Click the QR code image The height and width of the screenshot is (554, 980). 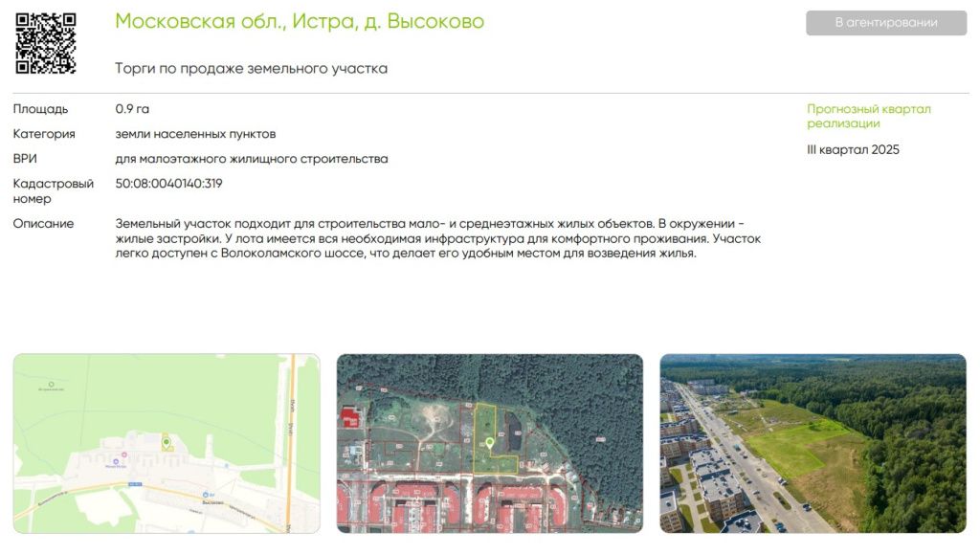click(45, 43)
